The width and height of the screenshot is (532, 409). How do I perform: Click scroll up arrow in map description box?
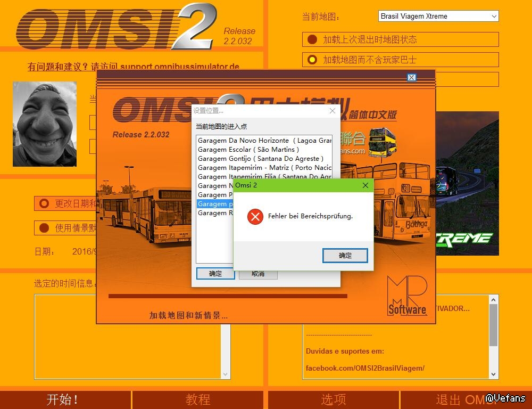click(x=493, y=300)
